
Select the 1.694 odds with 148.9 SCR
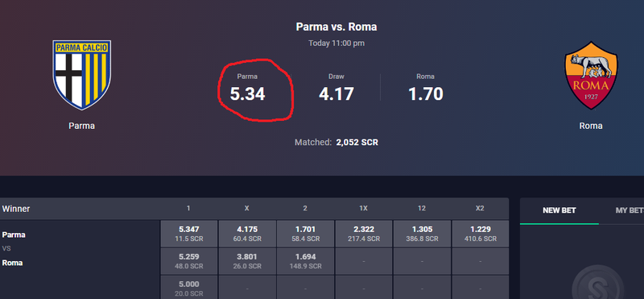pos(305,261)
